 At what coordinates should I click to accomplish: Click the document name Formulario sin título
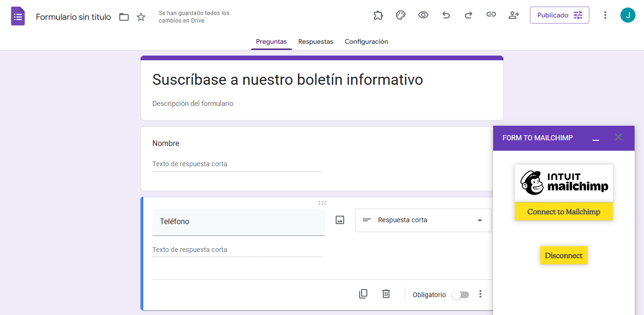click(x=74, y=17)
